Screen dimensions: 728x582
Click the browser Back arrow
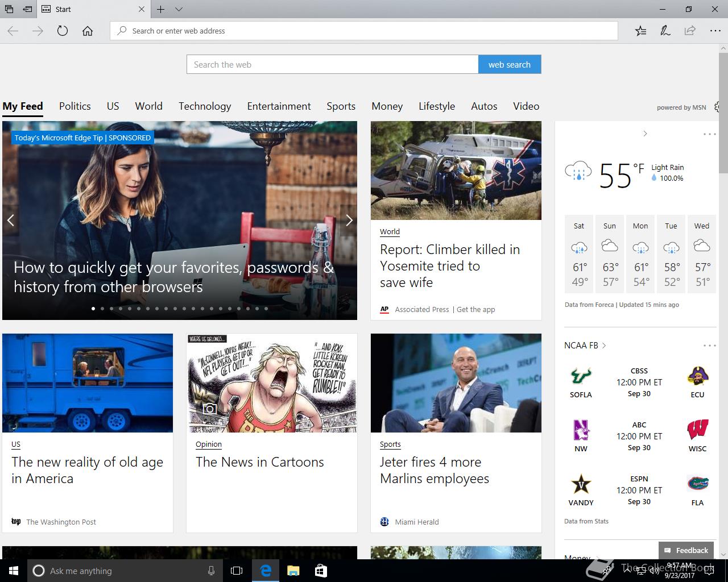click(x=13, y=31)
